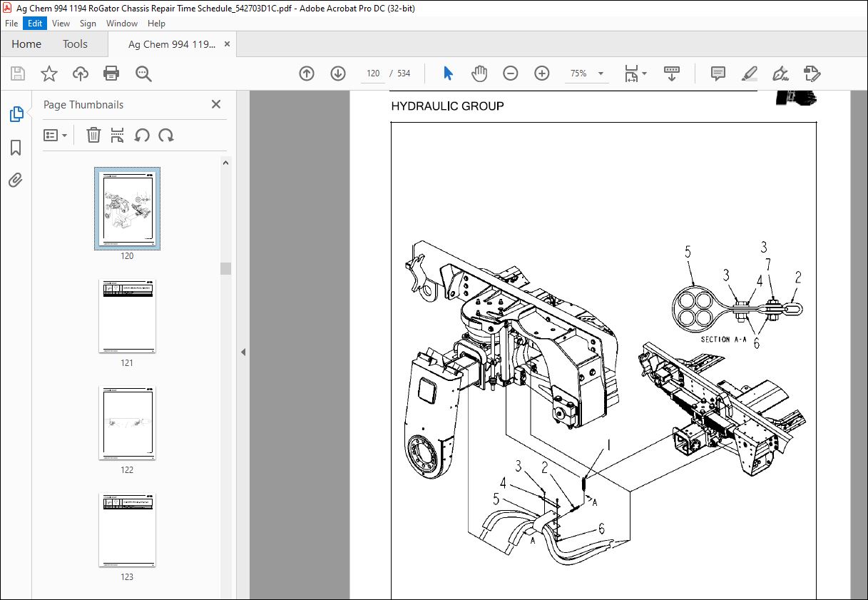Select page 122 thumbnail
Screen dimensions: 868x600
tap(127, 424)
